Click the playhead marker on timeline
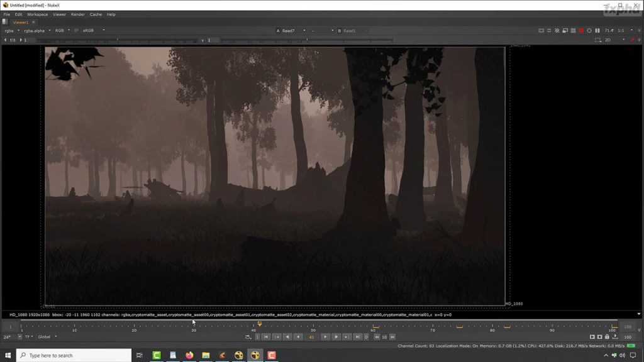Image resolution: width=644 pixels, height=362 pixels. coord(259,324)
